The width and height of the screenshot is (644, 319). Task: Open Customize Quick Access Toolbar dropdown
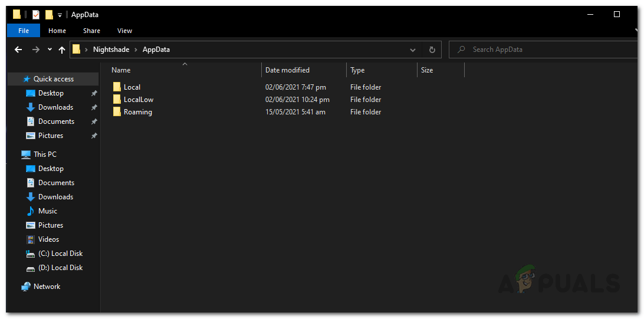pyautogui.click(x=60, y=15)
